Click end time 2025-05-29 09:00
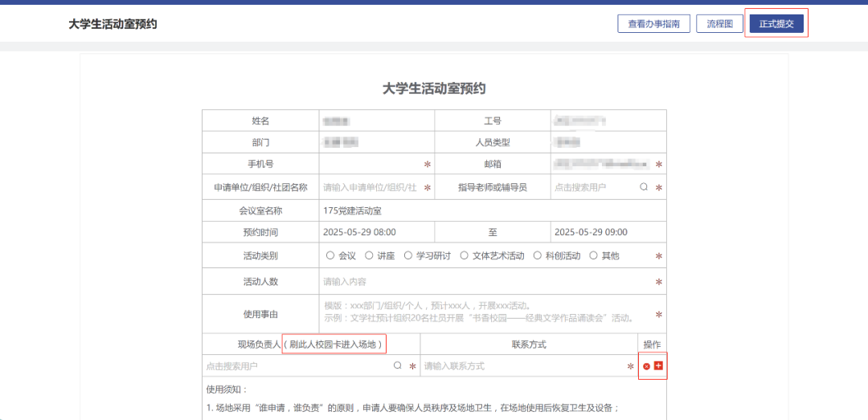 click(x=591, y=232)
